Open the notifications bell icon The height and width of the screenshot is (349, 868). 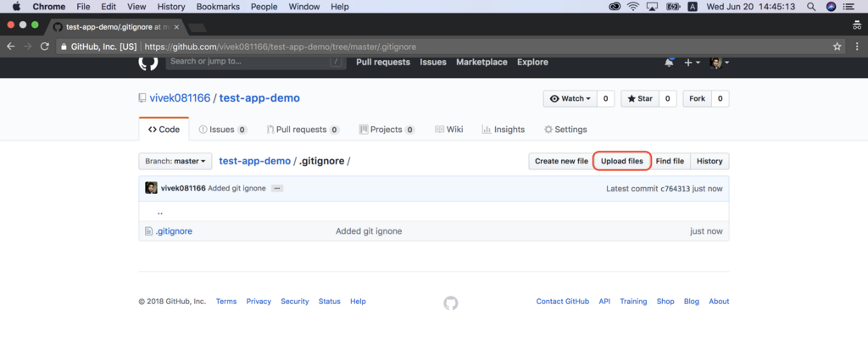(669, 63)
